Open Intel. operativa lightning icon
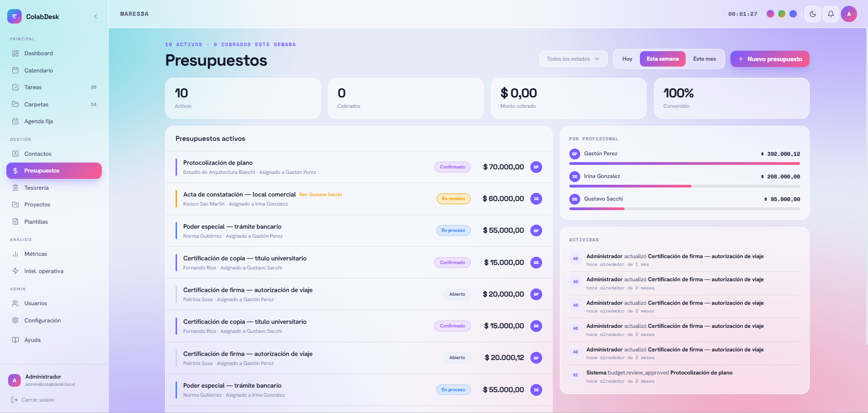Screen dimensions: 868x413 [15, 271]
